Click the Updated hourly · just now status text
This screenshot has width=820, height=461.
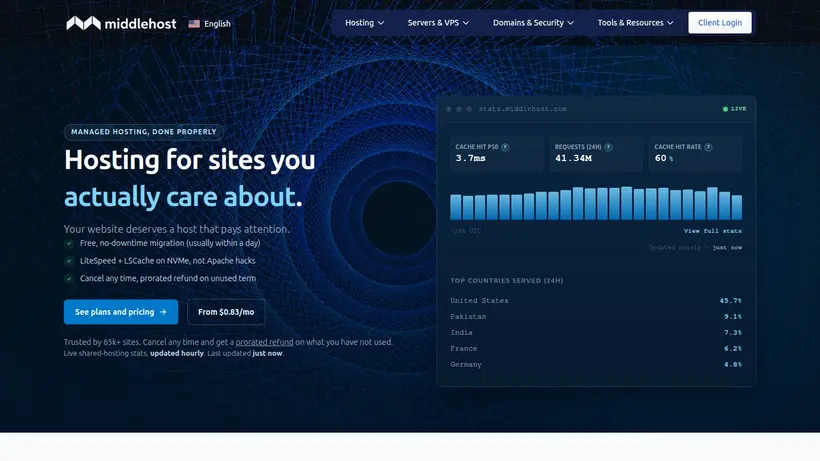pos(696,248)
